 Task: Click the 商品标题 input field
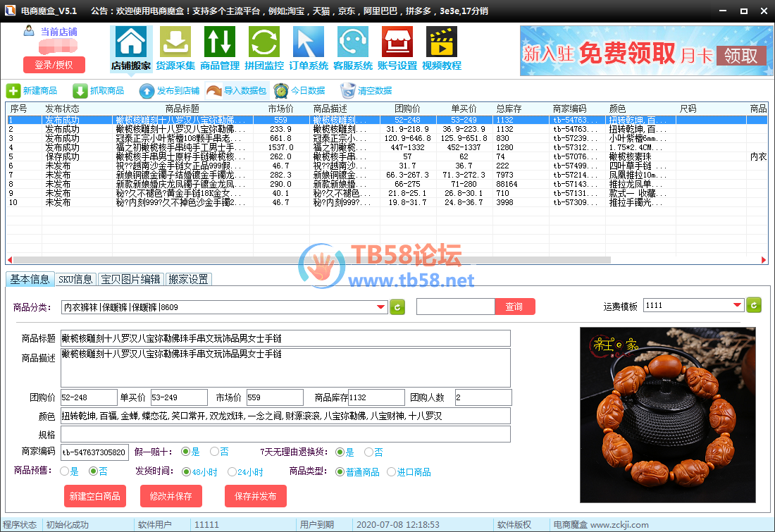[x=285, y=338]
